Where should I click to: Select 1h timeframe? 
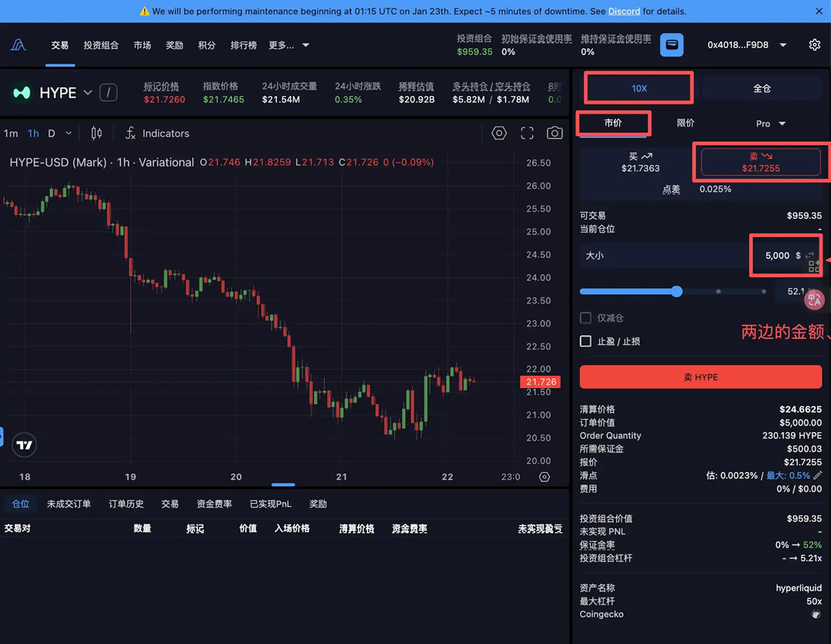(33, 133)
